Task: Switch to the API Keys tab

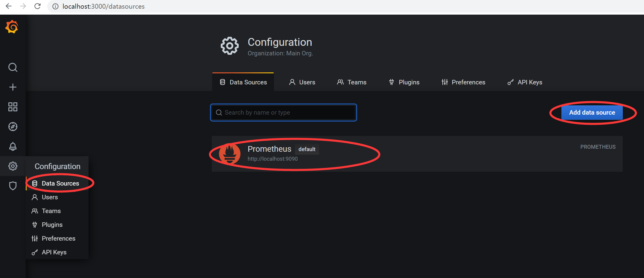Action: pyautogui.click(x=525, y=82)
